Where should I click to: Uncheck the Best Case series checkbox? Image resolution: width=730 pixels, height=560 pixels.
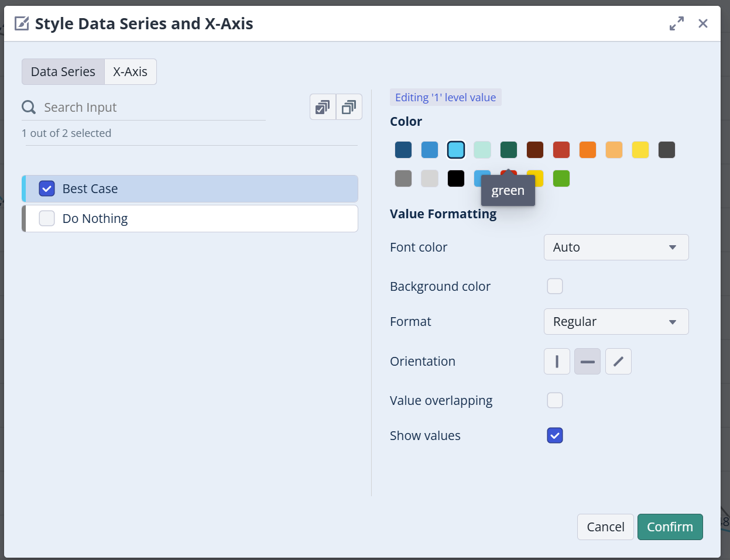[47, 188]
